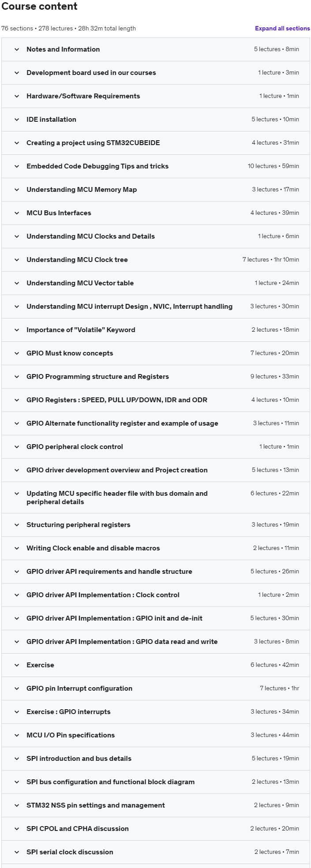Viewport: 311px width, 868px height.
Task: Toggle the Importance of "Volatile" Keyword chevron
Action: point(17,330)
